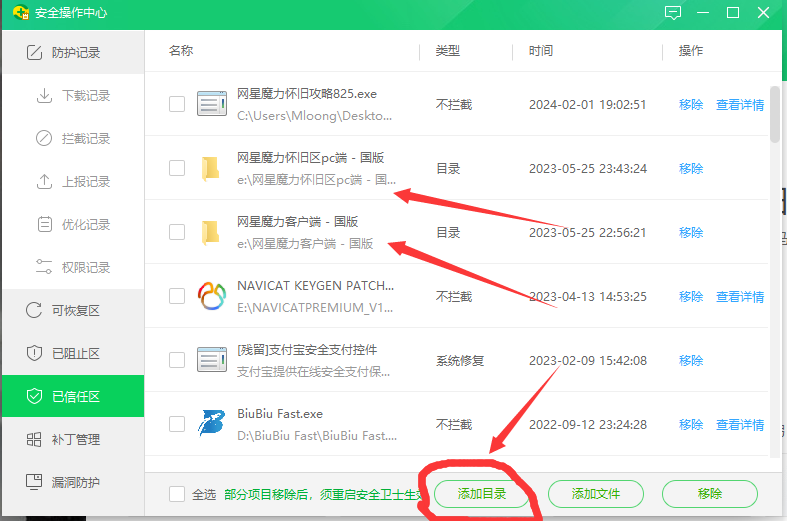The height and width of the screenshot is (521, 787).
Task: Click the 时间 column header
Action: [541, 51]
